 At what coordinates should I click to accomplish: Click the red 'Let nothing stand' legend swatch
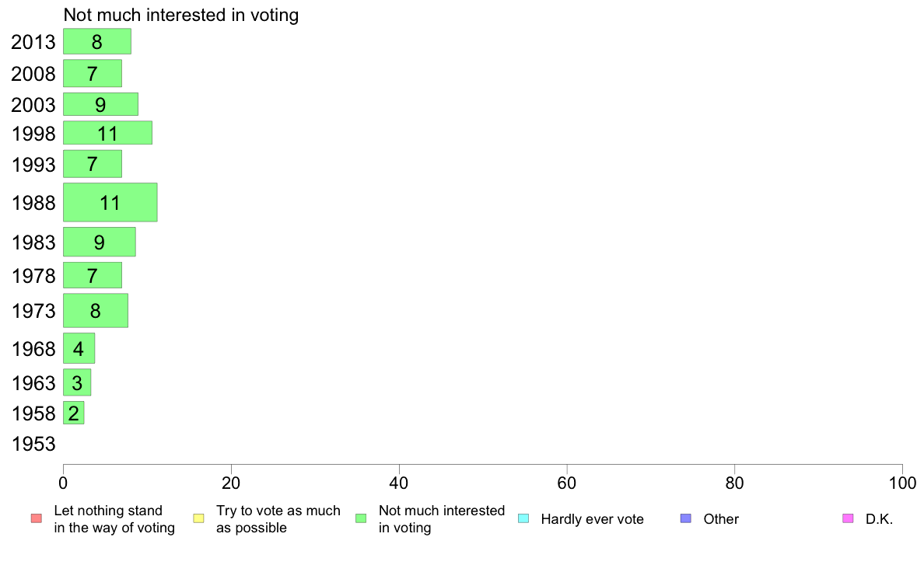pyautogui.click(x=37, y=518)
